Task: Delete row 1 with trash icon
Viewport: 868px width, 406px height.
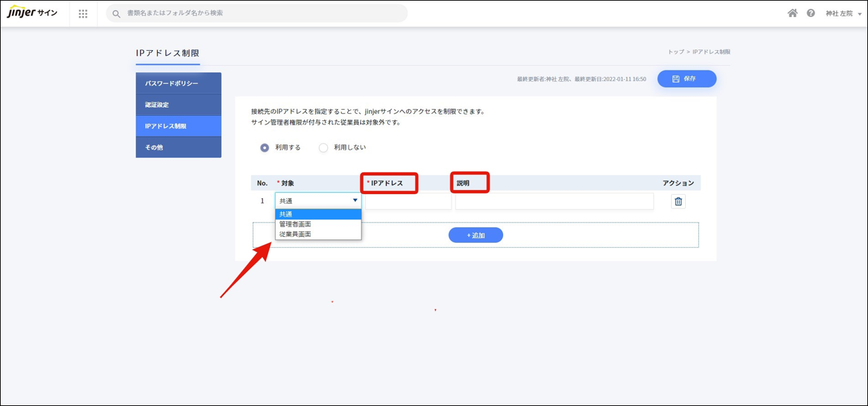Action: click(678, 201)
